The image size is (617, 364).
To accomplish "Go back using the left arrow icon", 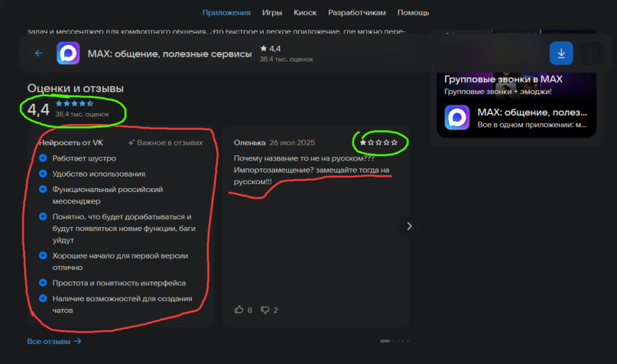I will tap(38, 53).
